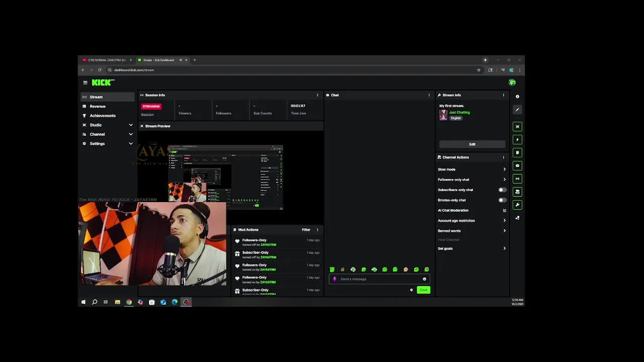Image resolution: width=644 pixels, height=362 pixels.
Task: Click the Just Chatting category link
Action: [x=459, y=113]
